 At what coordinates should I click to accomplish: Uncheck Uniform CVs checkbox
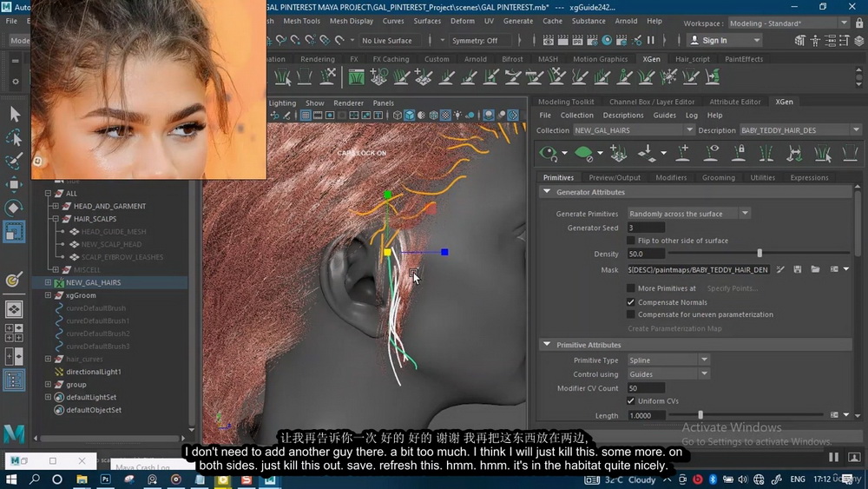pyautogui.click(x=630, y=400)
